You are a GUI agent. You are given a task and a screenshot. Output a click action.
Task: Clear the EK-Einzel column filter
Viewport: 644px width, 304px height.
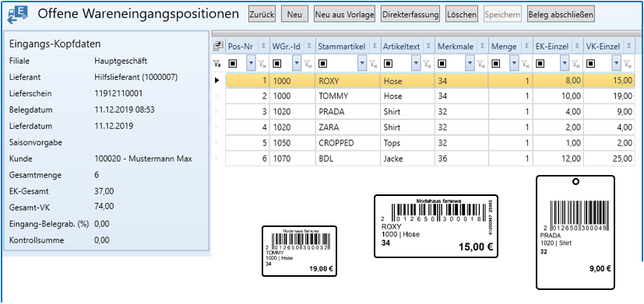tap(576, 64)
